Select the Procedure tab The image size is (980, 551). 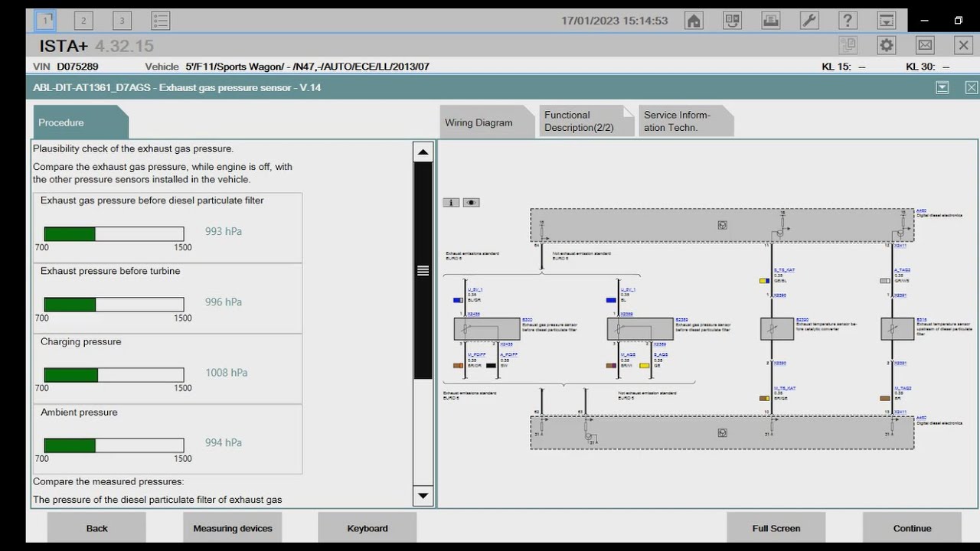coord(80,122)
